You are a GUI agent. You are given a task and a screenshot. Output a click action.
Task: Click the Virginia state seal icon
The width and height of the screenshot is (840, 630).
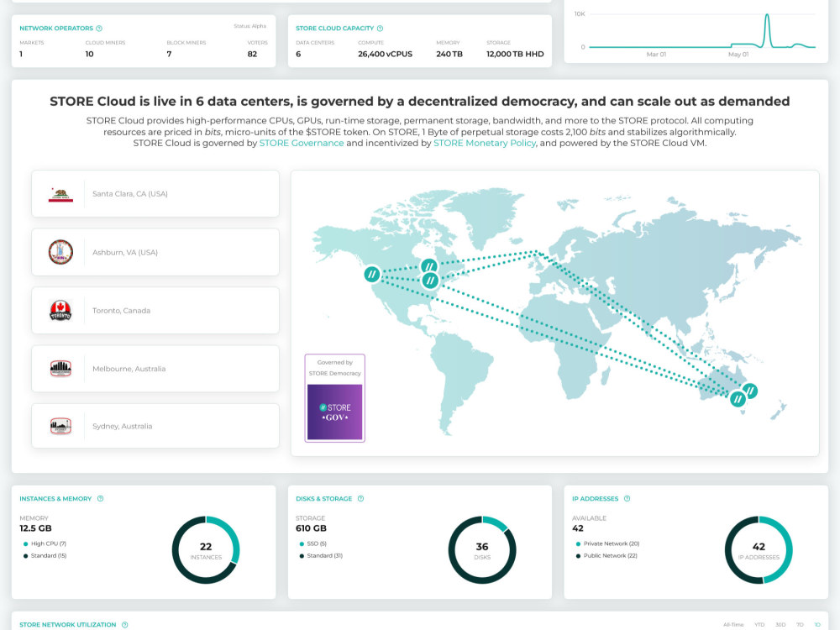[60, 252]
